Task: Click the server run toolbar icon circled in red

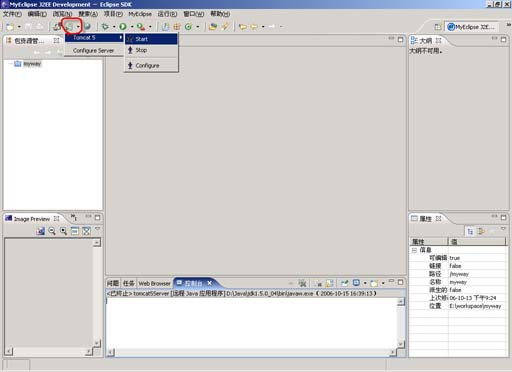Action: (x=69, y=26)
